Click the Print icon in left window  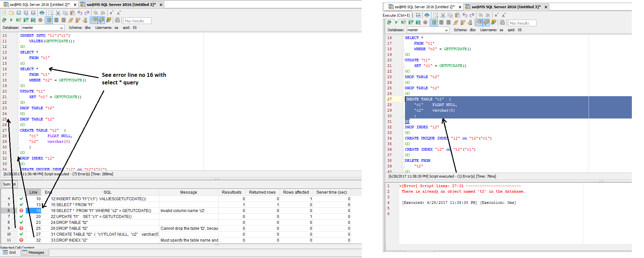pos(42,13)
